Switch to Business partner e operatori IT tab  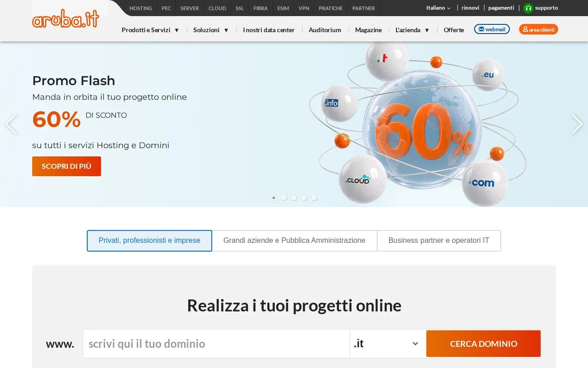(439, 241)
